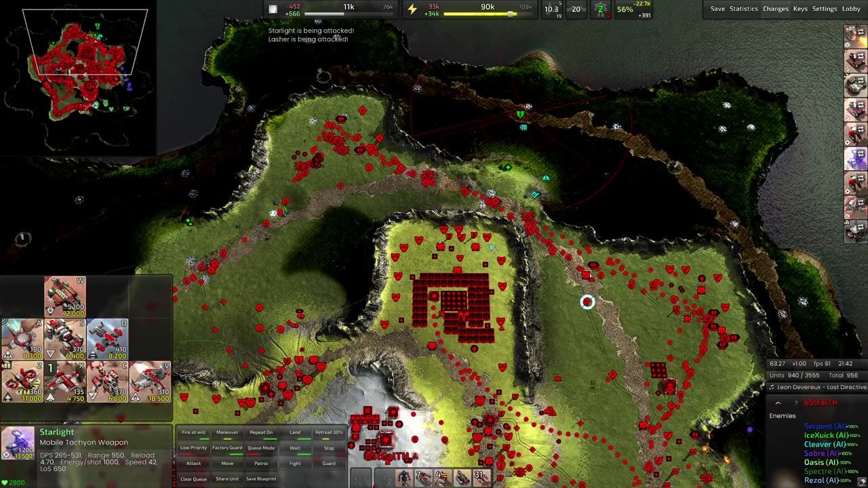Toggle the Maneuver move state
Viewport: 868px width, 488px height.
pos(227,432)
